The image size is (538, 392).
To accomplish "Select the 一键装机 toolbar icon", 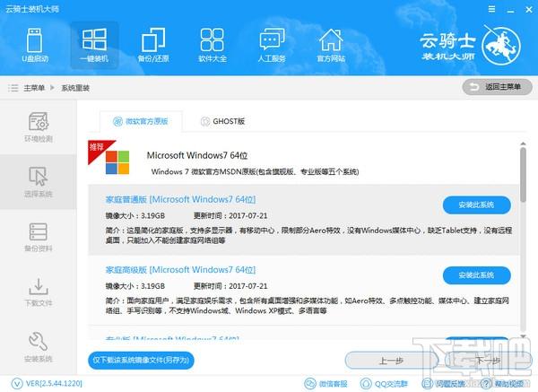I will pyautogui.click(x=94, y=46).
